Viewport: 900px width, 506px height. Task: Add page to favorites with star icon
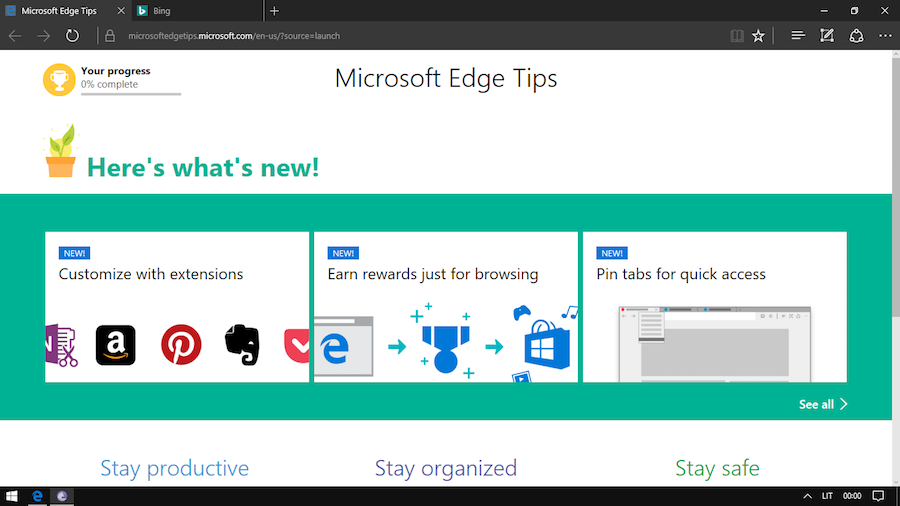click(x=759, y=36)
